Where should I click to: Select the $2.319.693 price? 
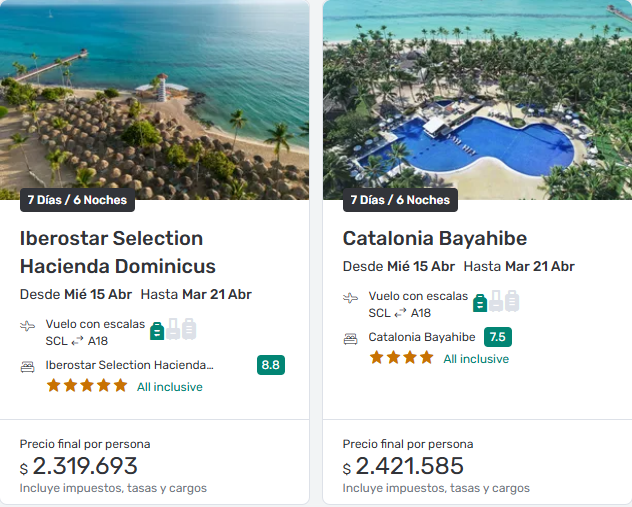pos(85,466)
